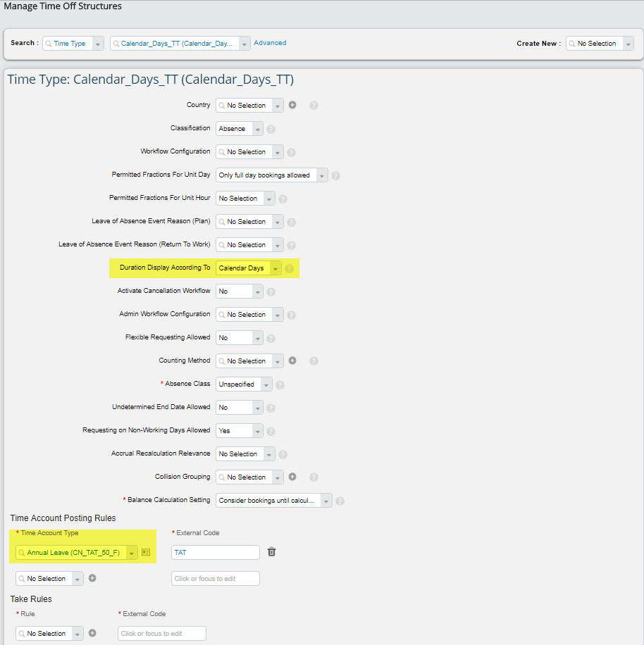
Task: Delete the TAT posting rule with trash icon
Action: 271,551
